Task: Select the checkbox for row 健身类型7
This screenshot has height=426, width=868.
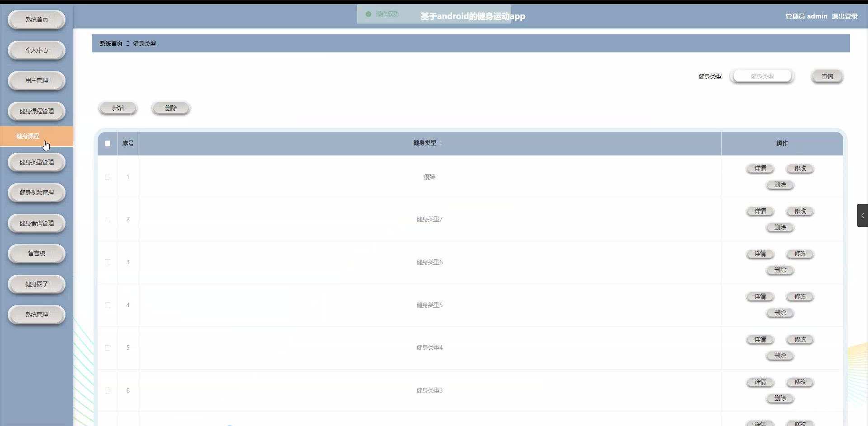Action: (x=108, y=220)
